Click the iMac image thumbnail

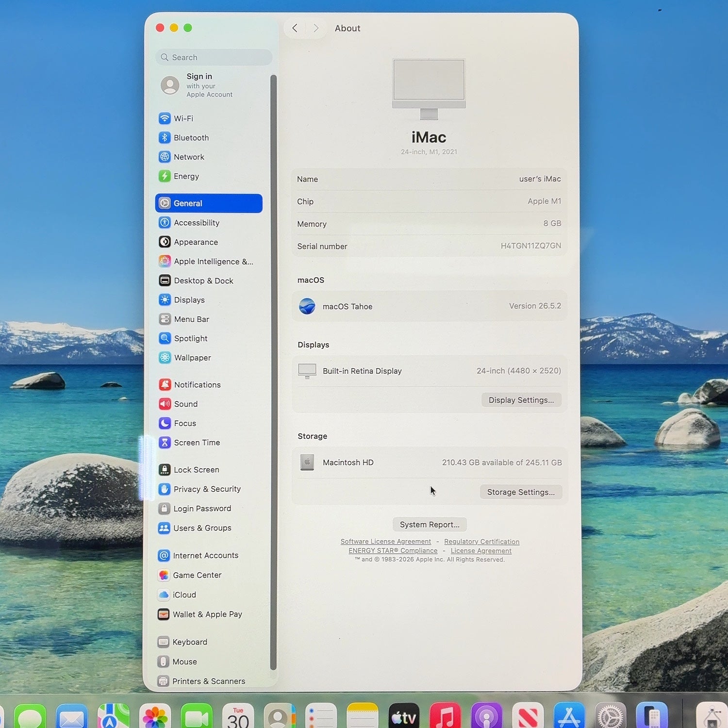click(429, 89)
